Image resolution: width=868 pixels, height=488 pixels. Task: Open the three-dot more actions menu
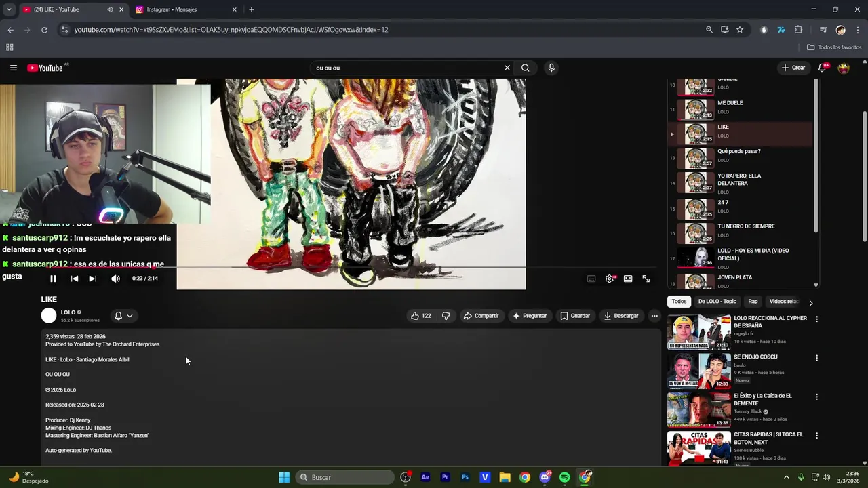coord(654,316)
